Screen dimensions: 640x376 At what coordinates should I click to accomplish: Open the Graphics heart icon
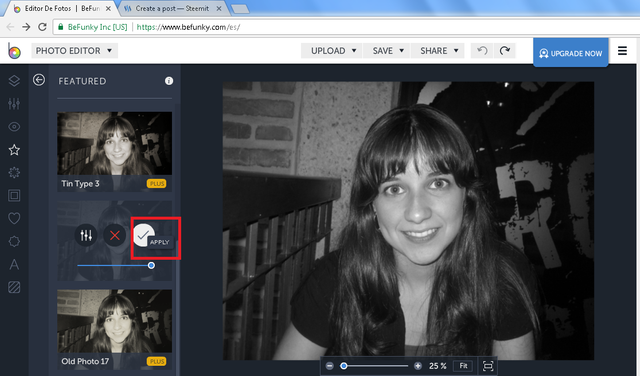tap(14, 218)
